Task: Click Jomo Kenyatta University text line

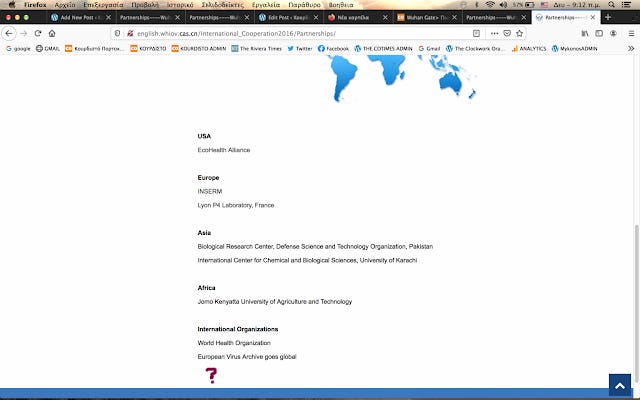Action: click(275, 302)
